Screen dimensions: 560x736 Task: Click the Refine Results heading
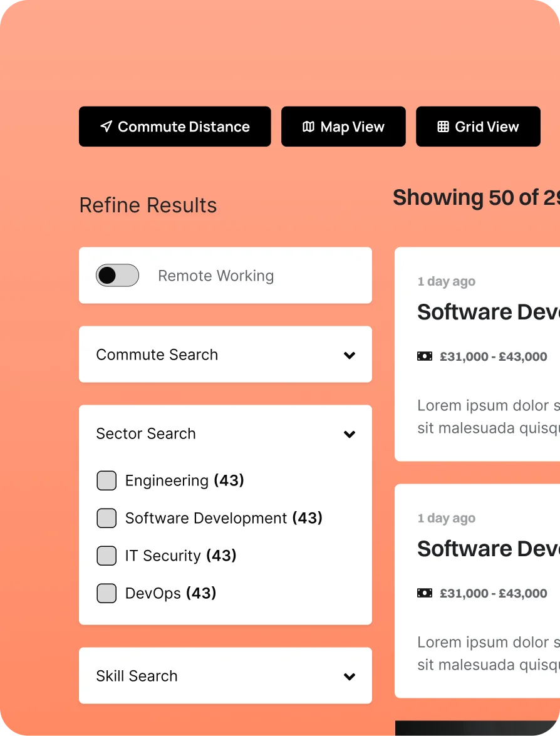148,205
